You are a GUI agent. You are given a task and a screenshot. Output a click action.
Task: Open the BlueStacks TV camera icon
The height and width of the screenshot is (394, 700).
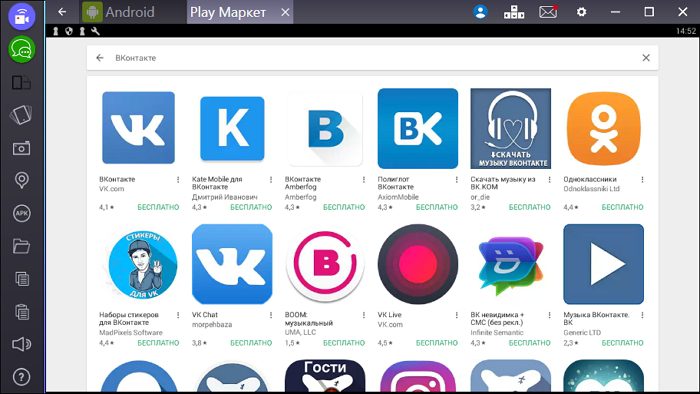[21, 17]
